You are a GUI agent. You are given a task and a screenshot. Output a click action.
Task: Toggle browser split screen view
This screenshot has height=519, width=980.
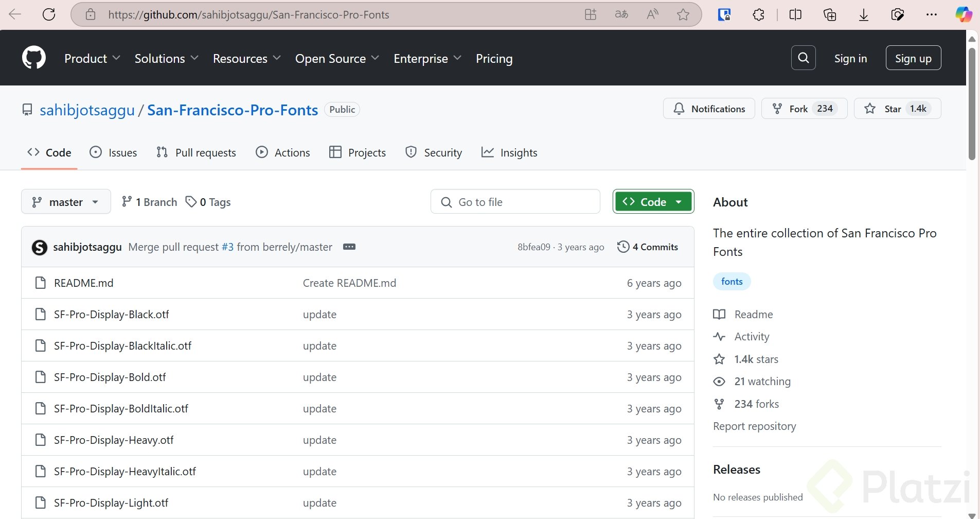795,14
